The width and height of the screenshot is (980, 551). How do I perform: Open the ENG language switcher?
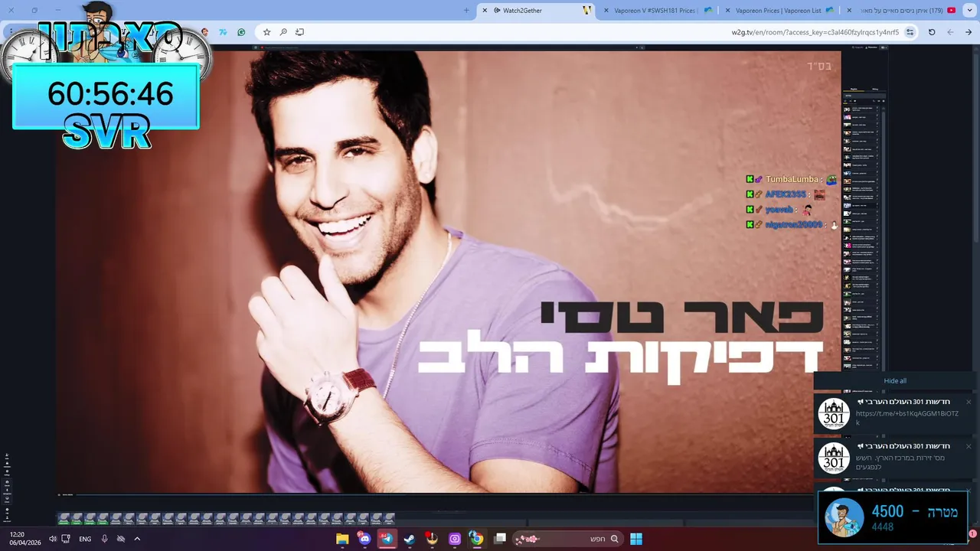click(85, 539)
